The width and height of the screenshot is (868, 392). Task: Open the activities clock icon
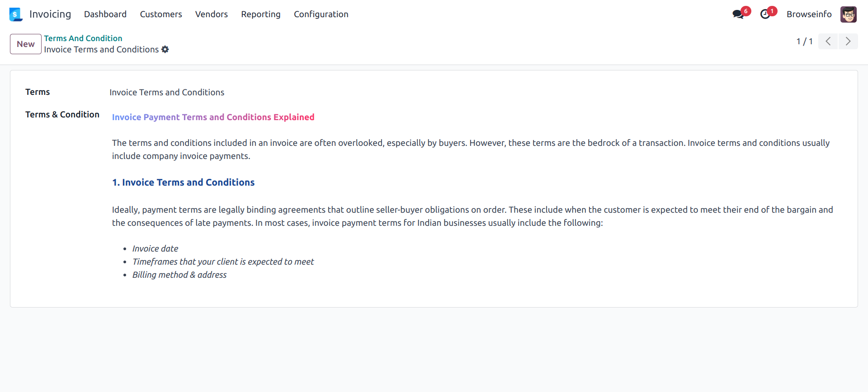tap(765, 14)
